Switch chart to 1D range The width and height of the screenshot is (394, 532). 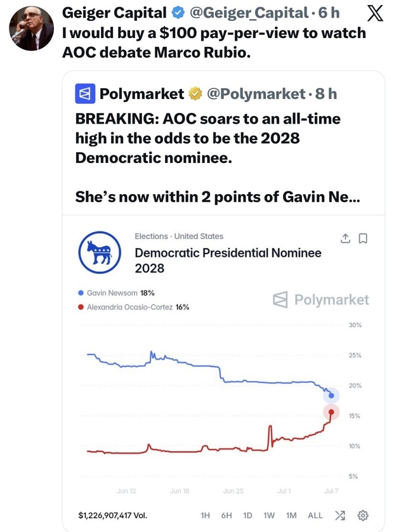[247, 516]
